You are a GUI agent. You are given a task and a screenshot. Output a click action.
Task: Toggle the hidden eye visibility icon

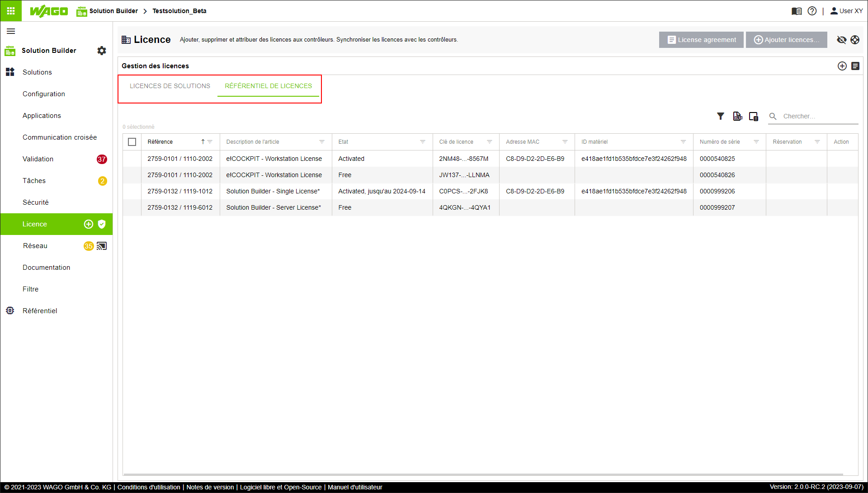coord(841,40)
